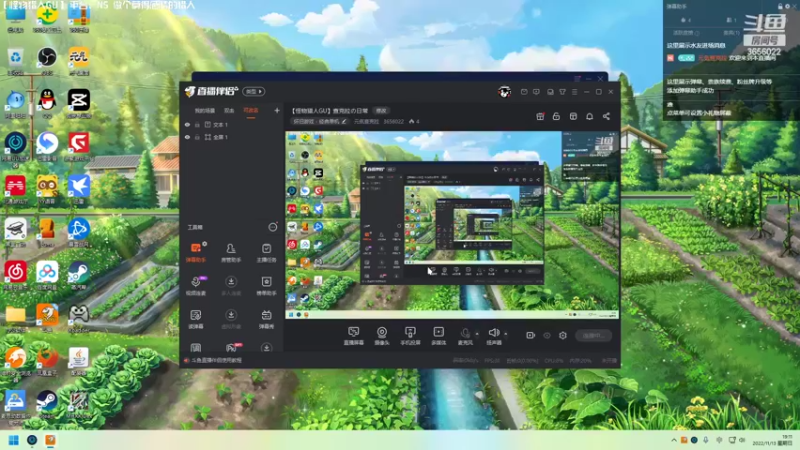Open the OBS Studio desktop icon
The height and width of the screenshot is (450, 800).
(47, 61)
